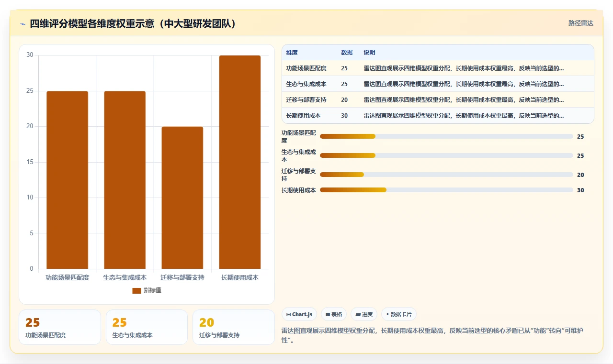Image resolution: width=613 pixels, height=364 pixels.
Task: Click value 30 in the 长期使用成本 table row
Action: tap(344, 115)
